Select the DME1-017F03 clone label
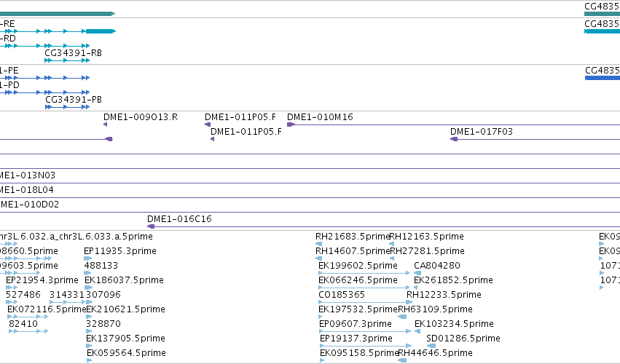This screenshot has width=620, height=364. tap(482, 132)
